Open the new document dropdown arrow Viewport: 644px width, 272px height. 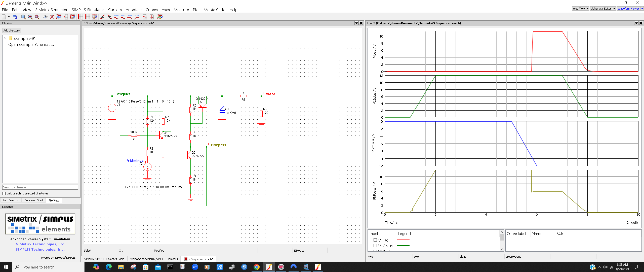[9, 17]
